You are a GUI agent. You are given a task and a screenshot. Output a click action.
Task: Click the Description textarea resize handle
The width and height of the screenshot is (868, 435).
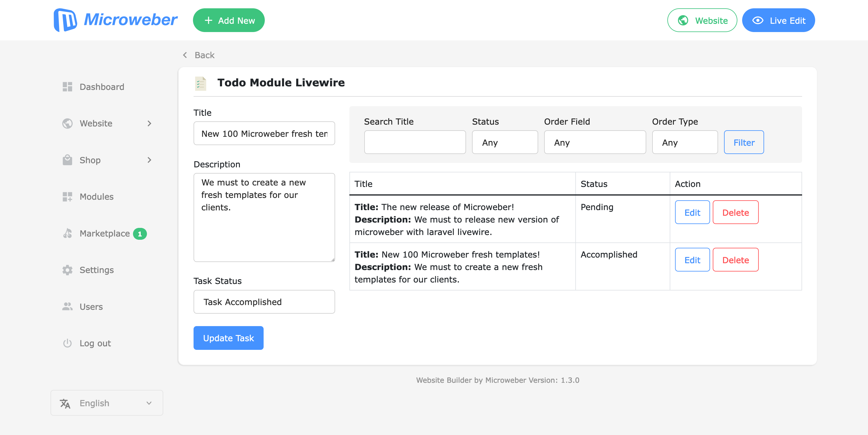332,259
